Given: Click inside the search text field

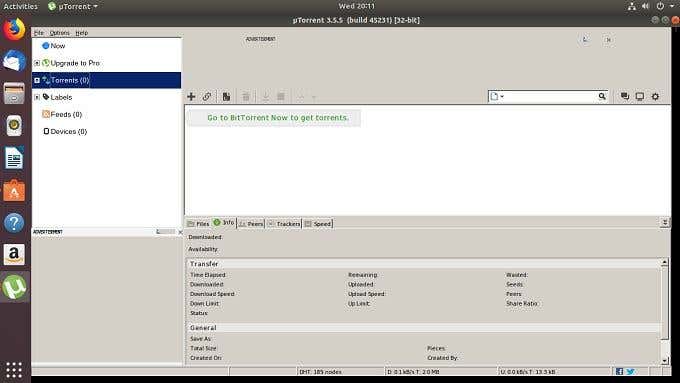Looking at the screenshot, I should pyautogui.click(x=551, y=96).
